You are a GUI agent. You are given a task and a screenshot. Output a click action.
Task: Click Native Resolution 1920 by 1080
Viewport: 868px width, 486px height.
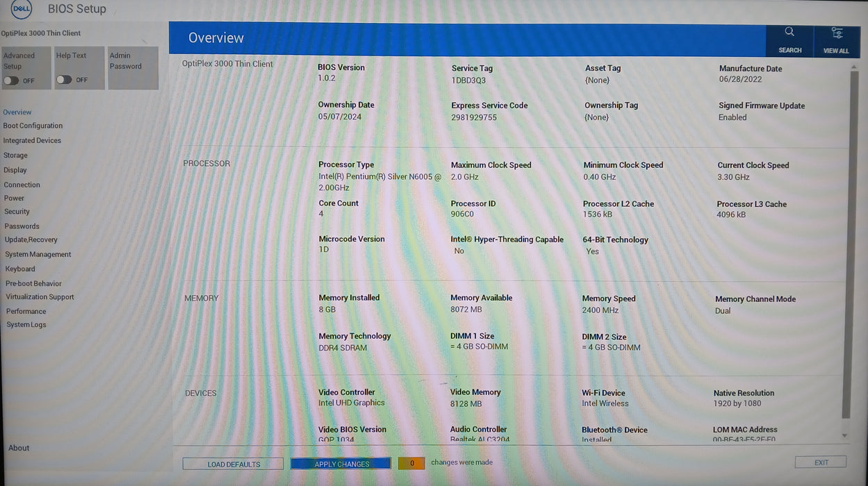pos(737,403)
